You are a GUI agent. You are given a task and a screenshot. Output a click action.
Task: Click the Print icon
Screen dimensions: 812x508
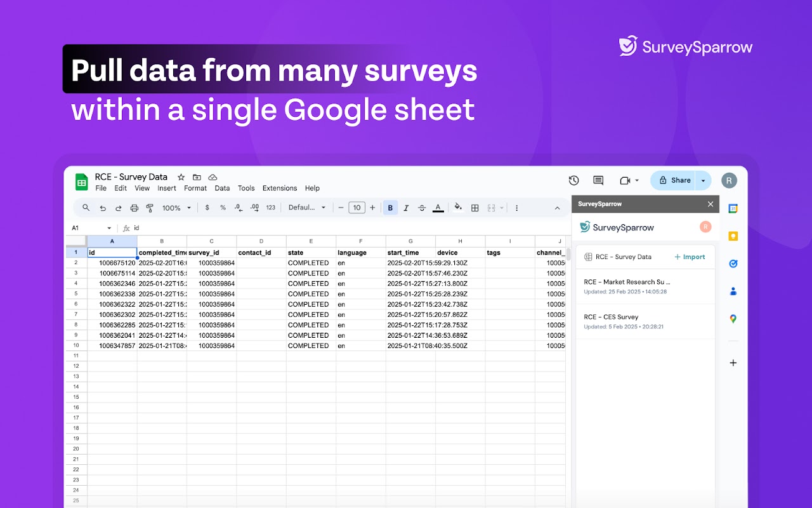point(134,208)
